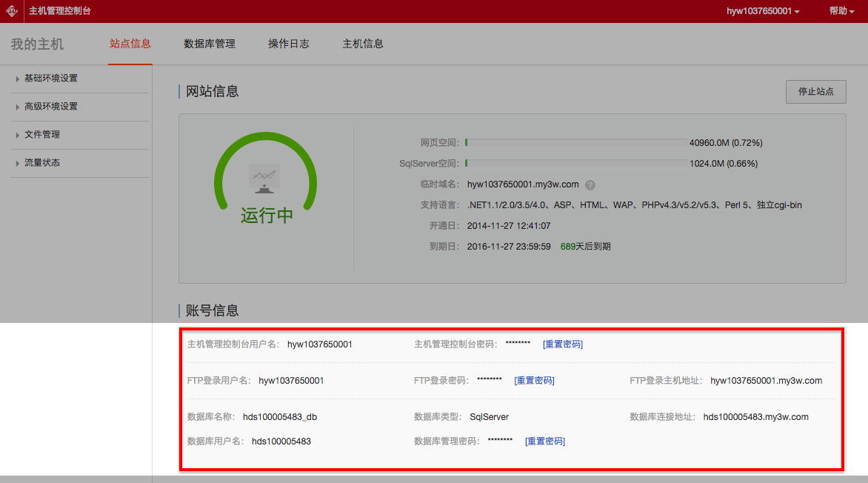Click the red logo icon in header
This screenshot has height=483, width=868.
coord(13,11)
